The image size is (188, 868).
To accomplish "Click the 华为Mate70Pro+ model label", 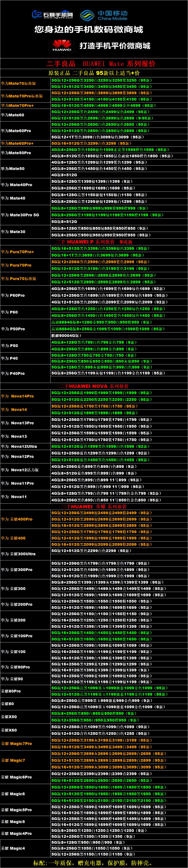I will click(x=17, y=105).
